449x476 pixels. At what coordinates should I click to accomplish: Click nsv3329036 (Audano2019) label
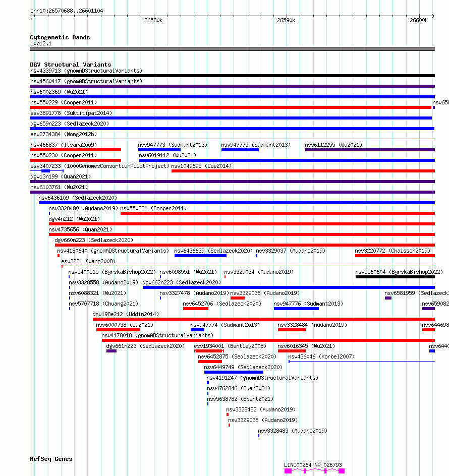click(265, 294)
